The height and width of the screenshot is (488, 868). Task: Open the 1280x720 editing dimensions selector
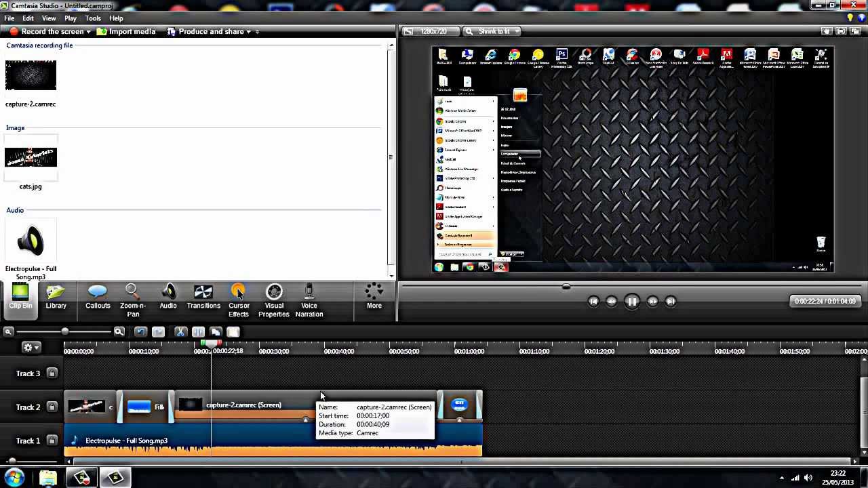(x=430, y=31)
